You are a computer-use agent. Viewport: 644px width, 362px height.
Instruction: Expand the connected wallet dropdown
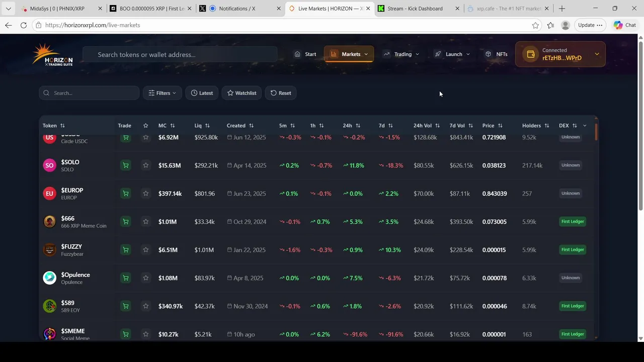[x=597, y=54]
